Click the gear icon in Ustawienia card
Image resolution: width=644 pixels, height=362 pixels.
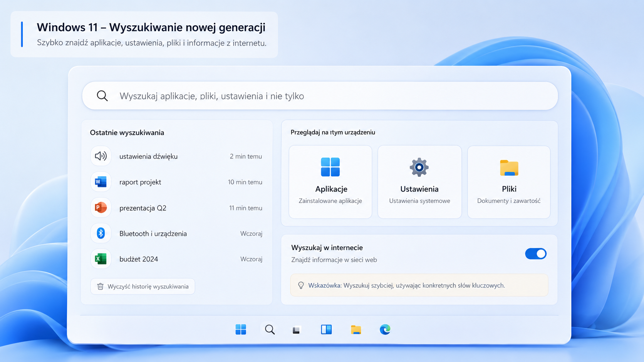pos(419,167)
